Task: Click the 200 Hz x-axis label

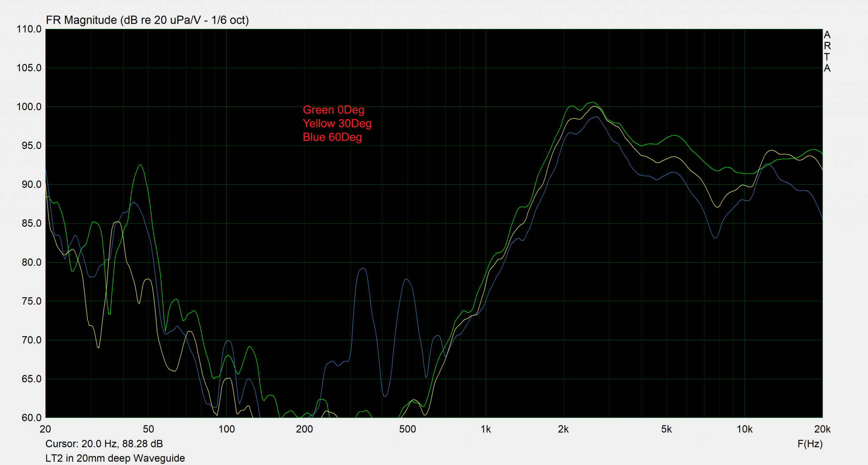Action: (304, 429)
